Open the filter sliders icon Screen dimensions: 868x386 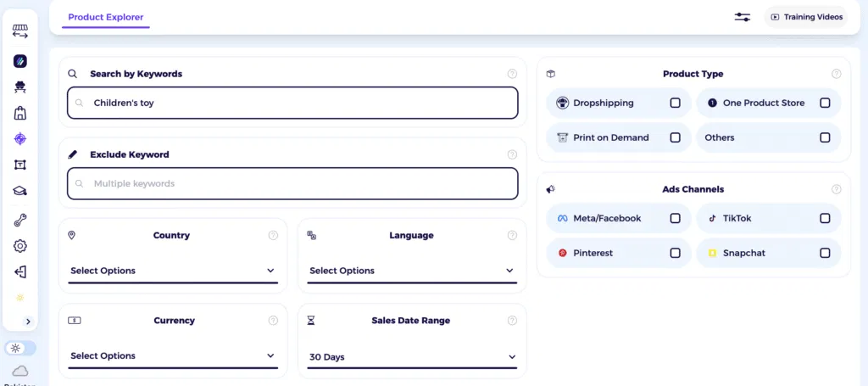click(743, 17)
